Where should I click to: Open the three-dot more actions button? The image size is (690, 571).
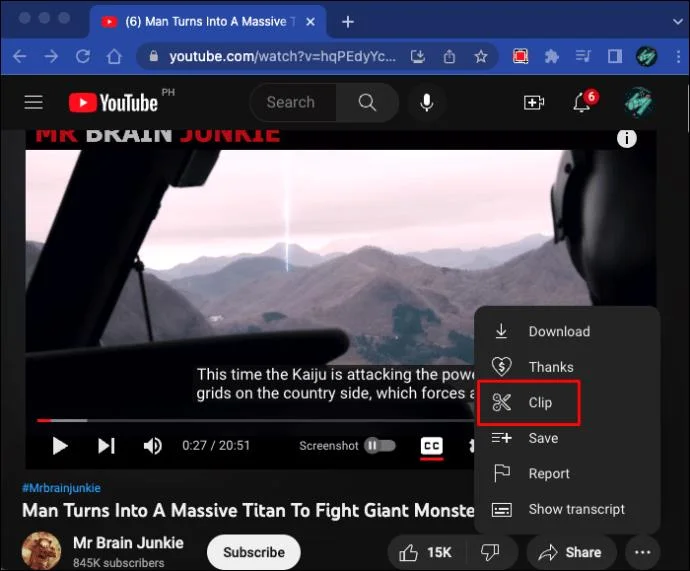(x=642, y=552)
